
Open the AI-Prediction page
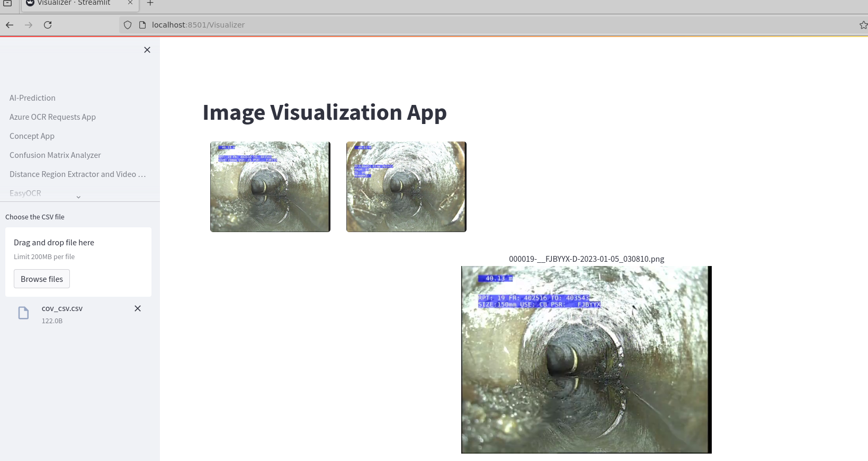click(x=32, y=98)
